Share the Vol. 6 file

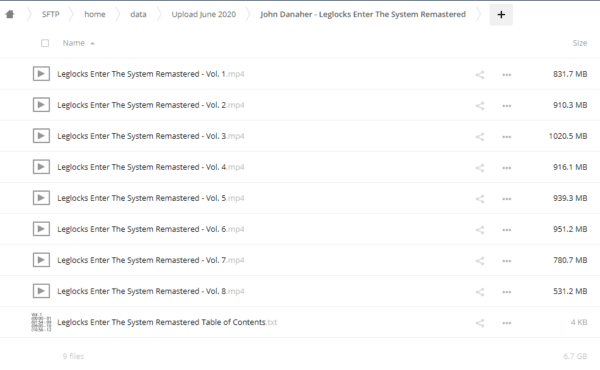[x=480, y=230]
